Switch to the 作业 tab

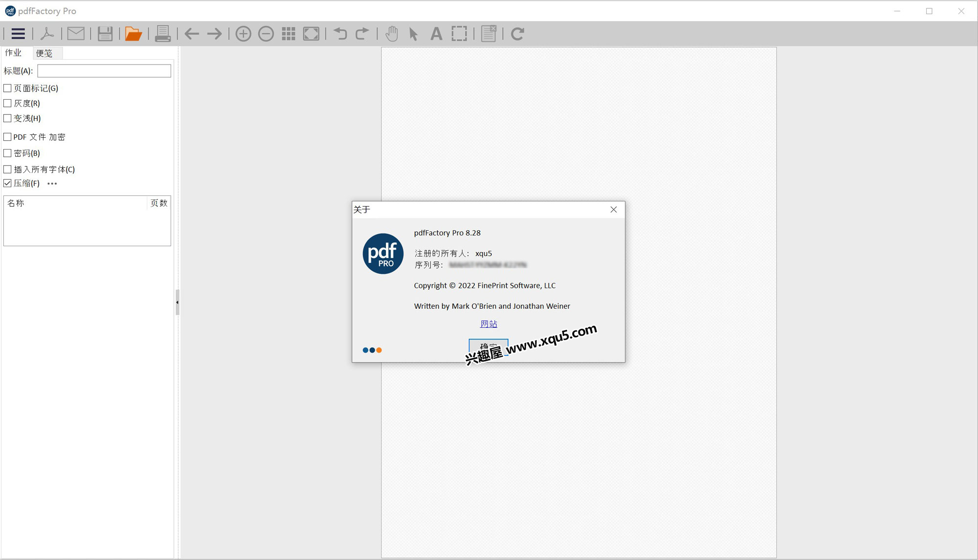point(13,53)
